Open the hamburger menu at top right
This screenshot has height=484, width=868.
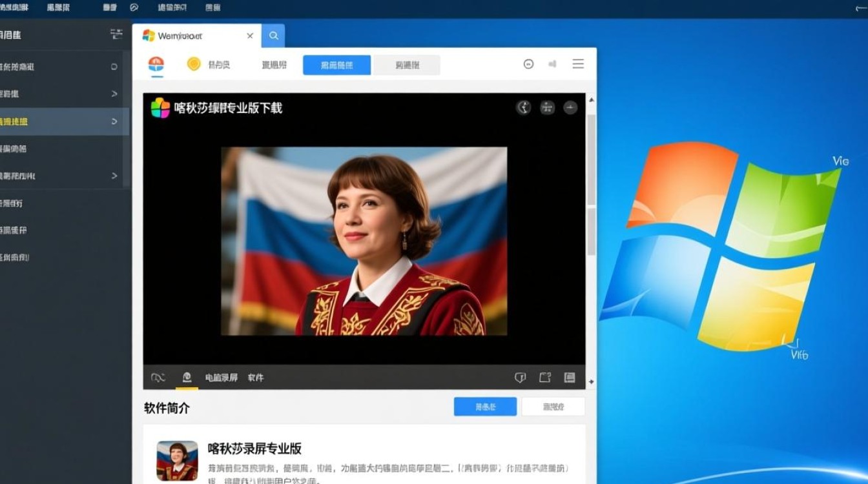tap(578, 63)
